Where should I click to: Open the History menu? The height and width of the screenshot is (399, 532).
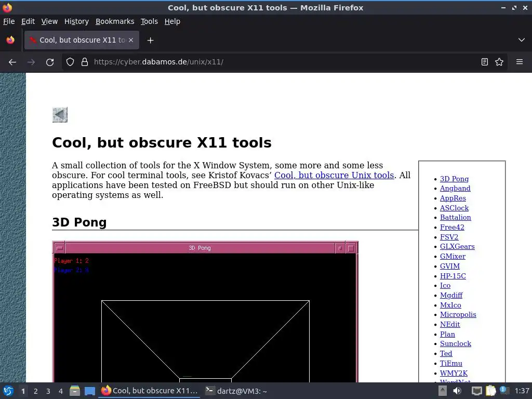77,21
